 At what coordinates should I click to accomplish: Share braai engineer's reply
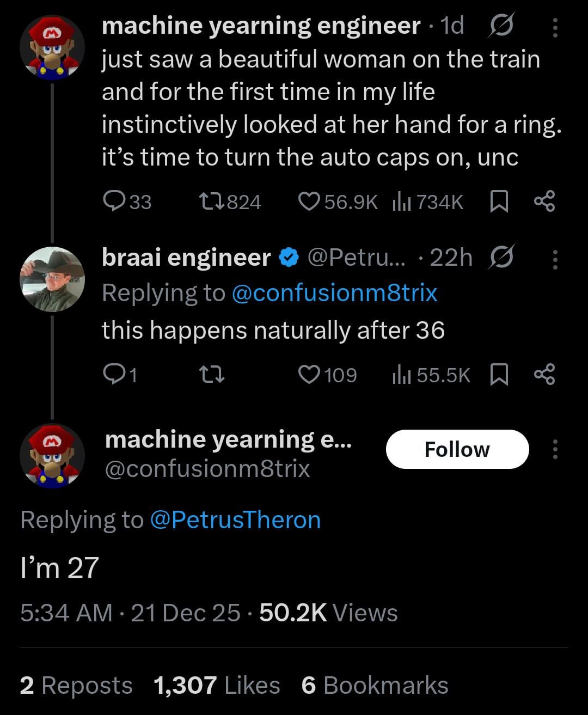[x=544, y=375]
